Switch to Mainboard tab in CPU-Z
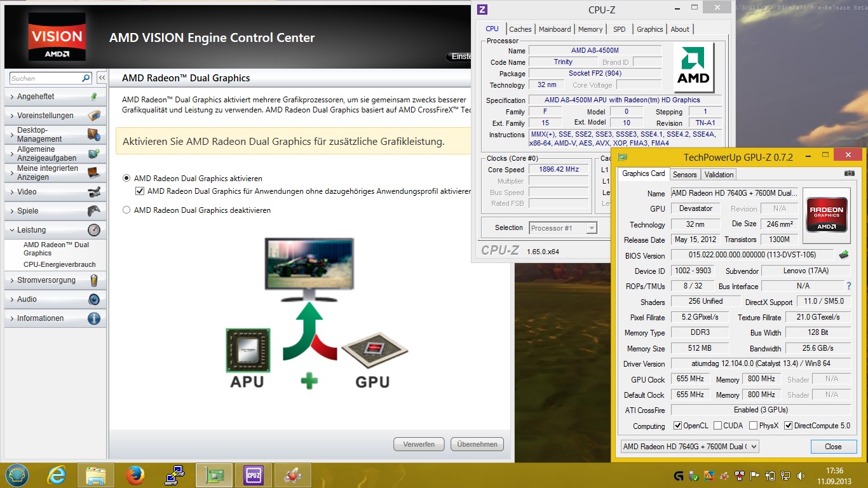Viewport: 868px width, 488px height. pos(555,29)
